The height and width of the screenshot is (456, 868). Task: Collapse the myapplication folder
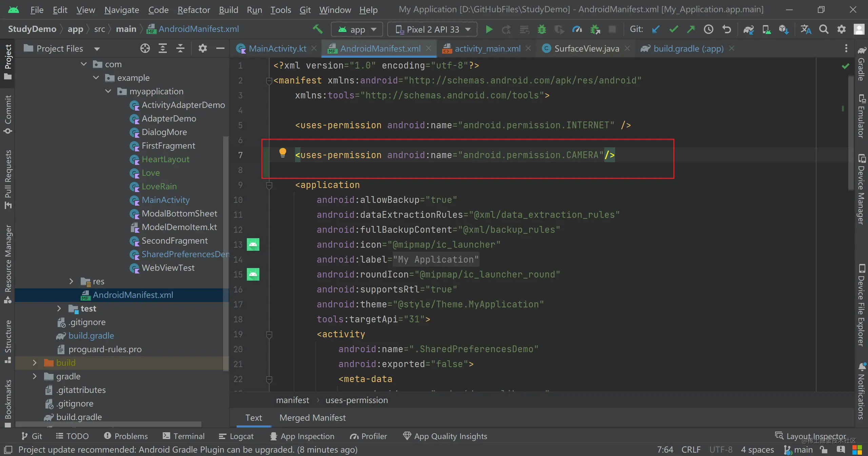(x=108, y=91)
